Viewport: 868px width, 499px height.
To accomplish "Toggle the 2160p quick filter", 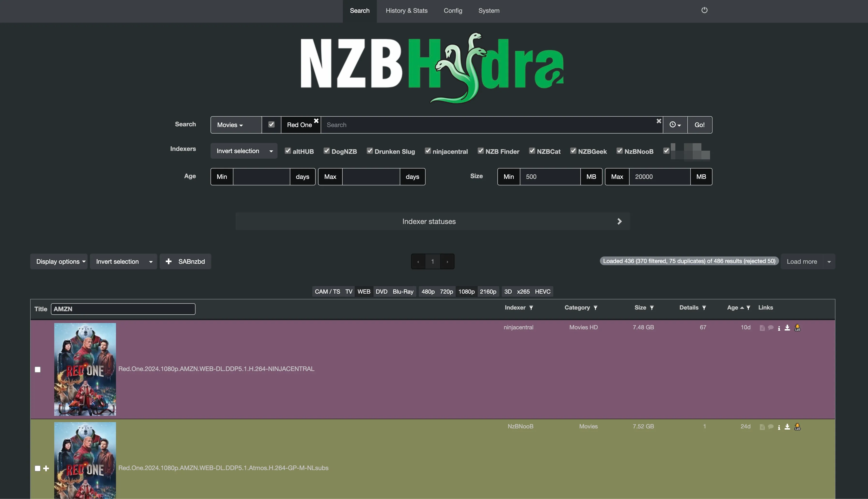I will click(488, 292).
